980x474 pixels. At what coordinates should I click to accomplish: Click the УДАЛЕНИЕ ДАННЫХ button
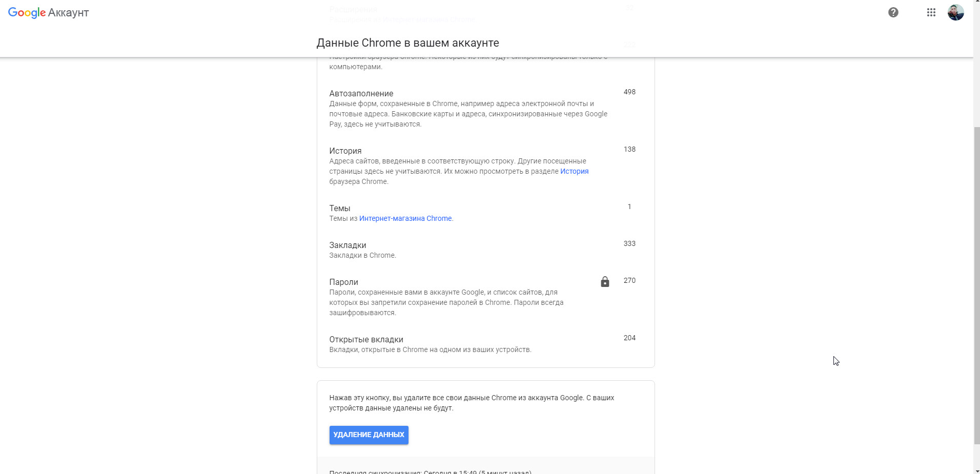point(369,435)
